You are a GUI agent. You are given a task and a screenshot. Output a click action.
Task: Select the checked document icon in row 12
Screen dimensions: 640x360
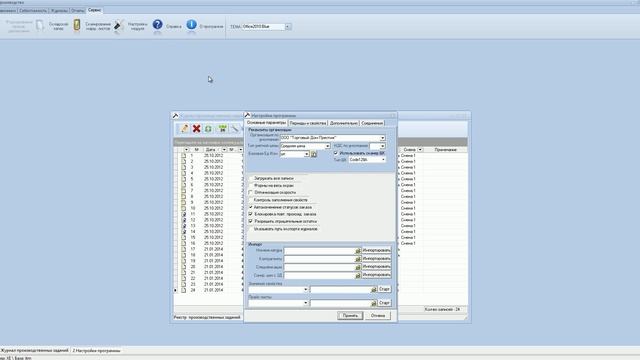tap(184, 220)
